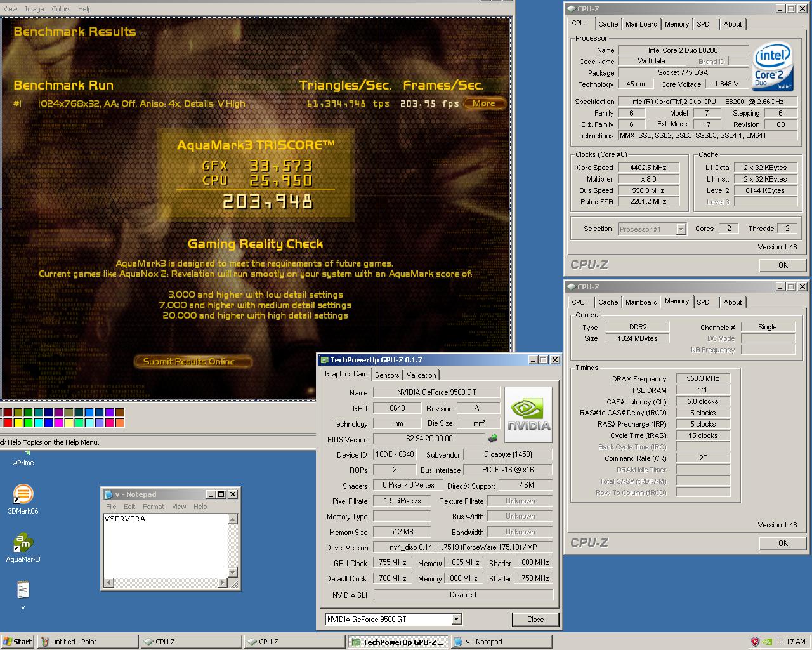
Task: Click the Notepad title bar icon
Action: click(108, 494)
